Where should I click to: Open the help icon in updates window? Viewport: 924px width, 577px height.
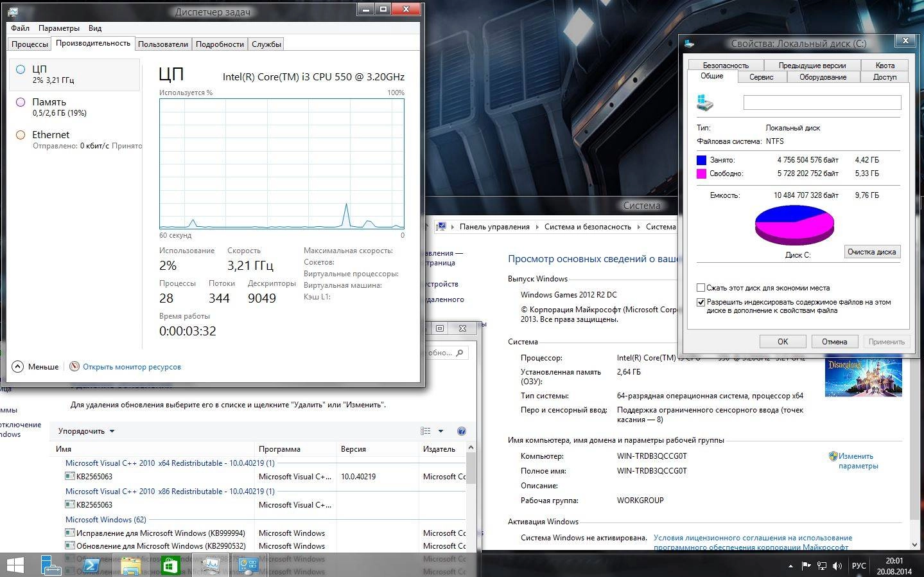click(x=461, y=431)
